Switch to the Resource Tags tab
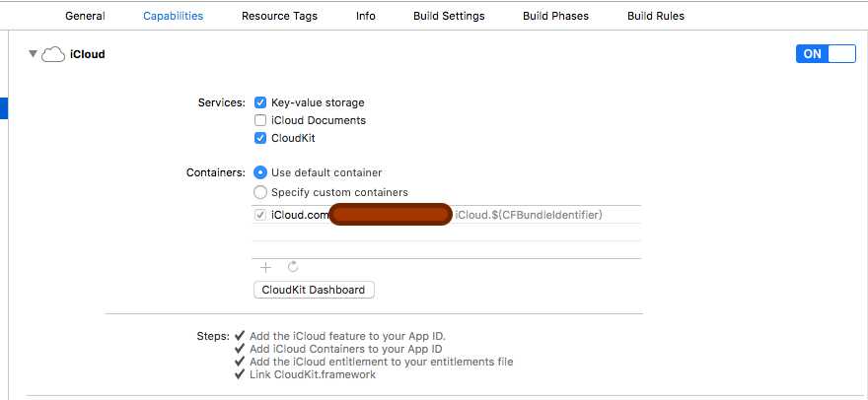Image resolution: width=868 pixels, height=400 pixels. pyautogui.click(x=279, y=16)
